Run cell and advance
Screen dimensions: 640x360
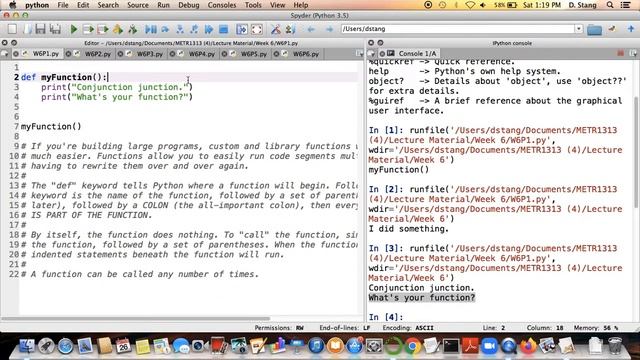(x=103, y=29)
